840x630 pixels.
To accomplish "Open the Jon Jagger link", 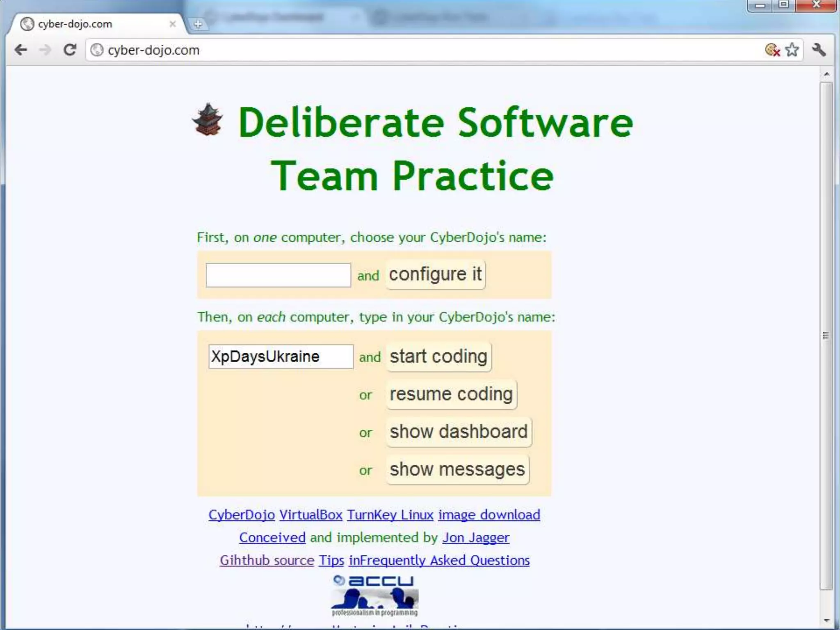I will pyautogui.click(x=476, y=538).
